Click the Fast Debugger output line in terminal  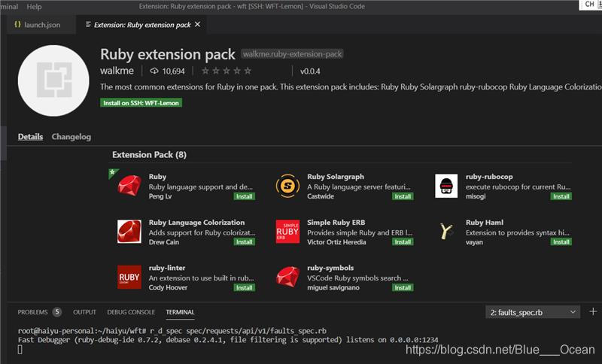pos(228,340)
